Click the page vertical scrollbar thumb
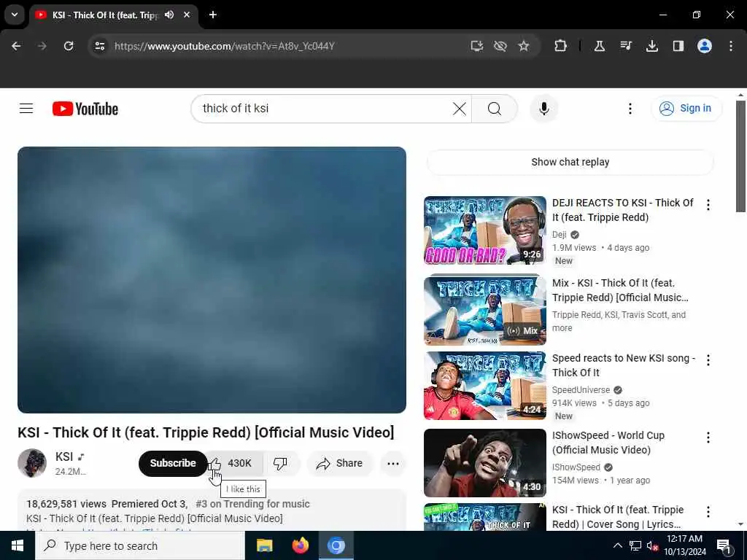 click(740, 156)
